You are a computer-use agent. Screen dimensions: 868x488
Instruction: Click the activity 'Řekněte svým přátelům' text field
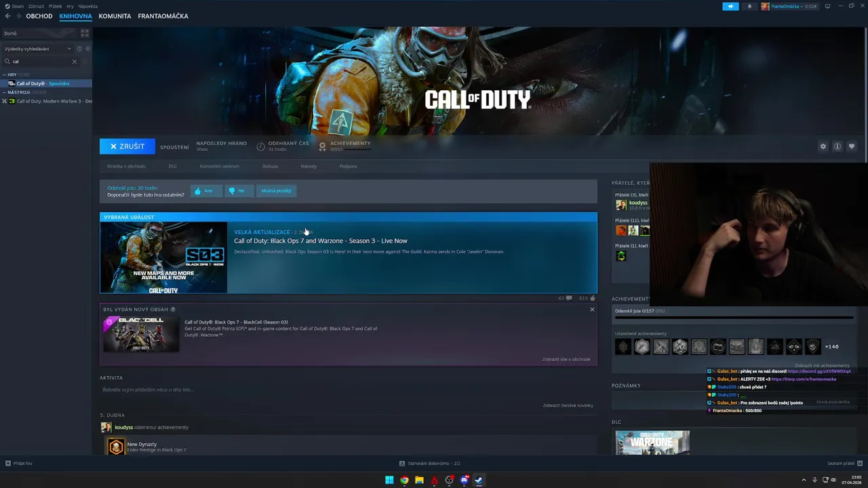(349, 390)
